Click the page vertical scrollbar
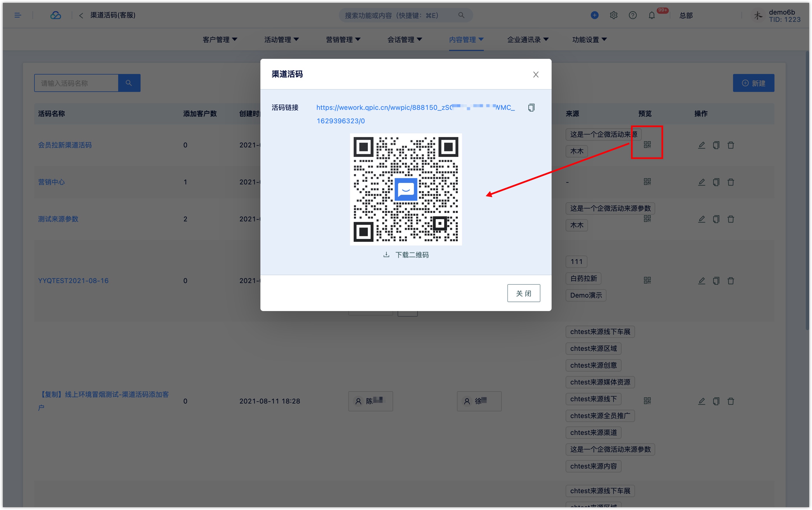This screenshot has height=510, width=812. (x=807, y=191)
